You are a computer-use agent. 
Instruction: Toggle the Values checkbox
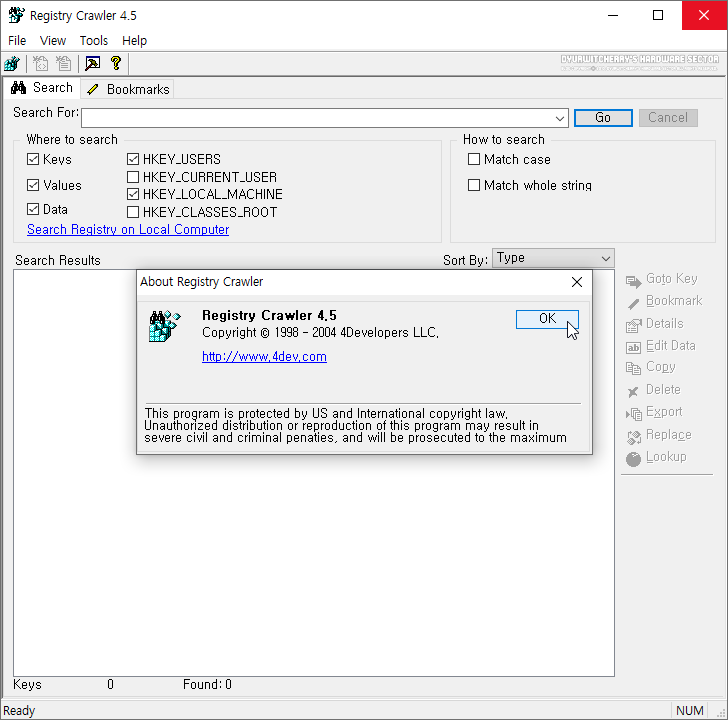(33, 185)
